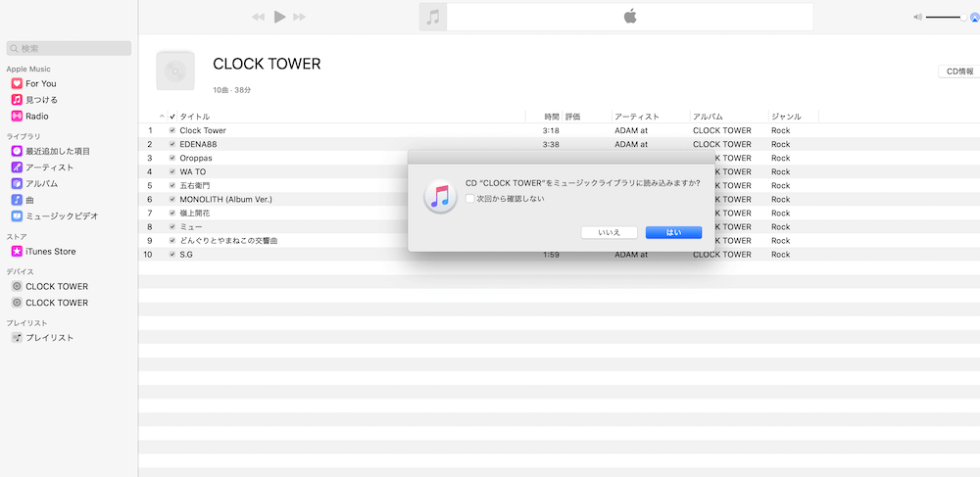The image size is (980, 477).
Task: Click the iTunes logo in the dialog
Action: tap(440, 196)
